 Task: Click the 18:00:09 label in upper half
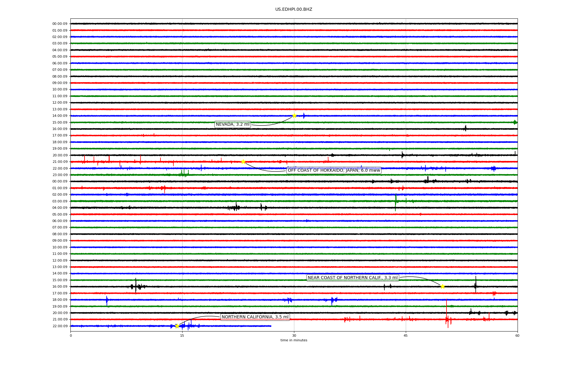60,142
